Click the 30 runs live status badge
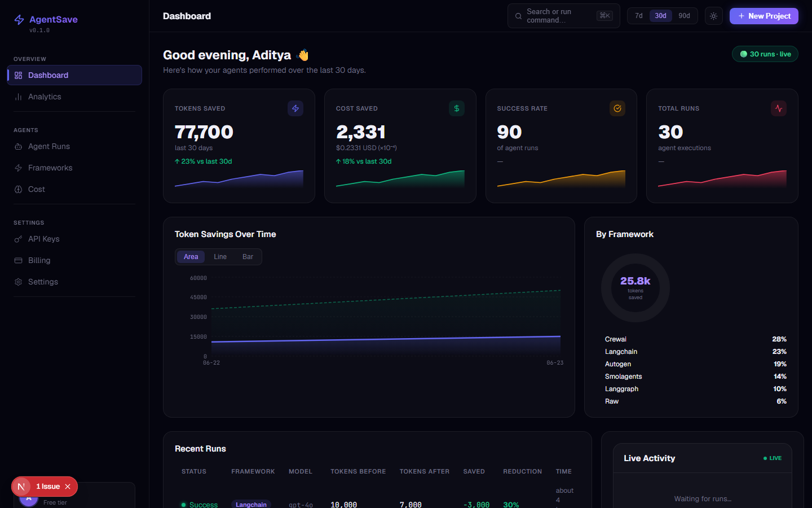 click(765, 54)
